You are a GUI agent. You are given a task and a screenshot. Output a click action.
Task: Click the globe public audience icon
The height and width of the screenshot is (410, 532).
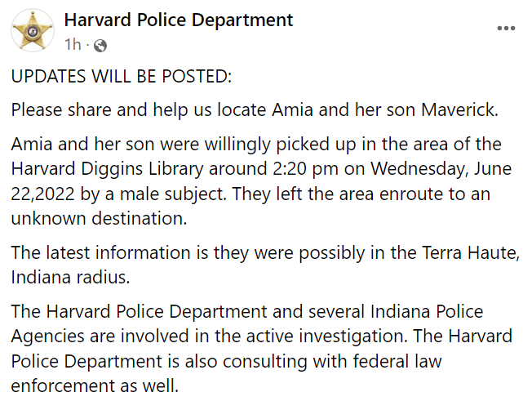pos(100,43)
